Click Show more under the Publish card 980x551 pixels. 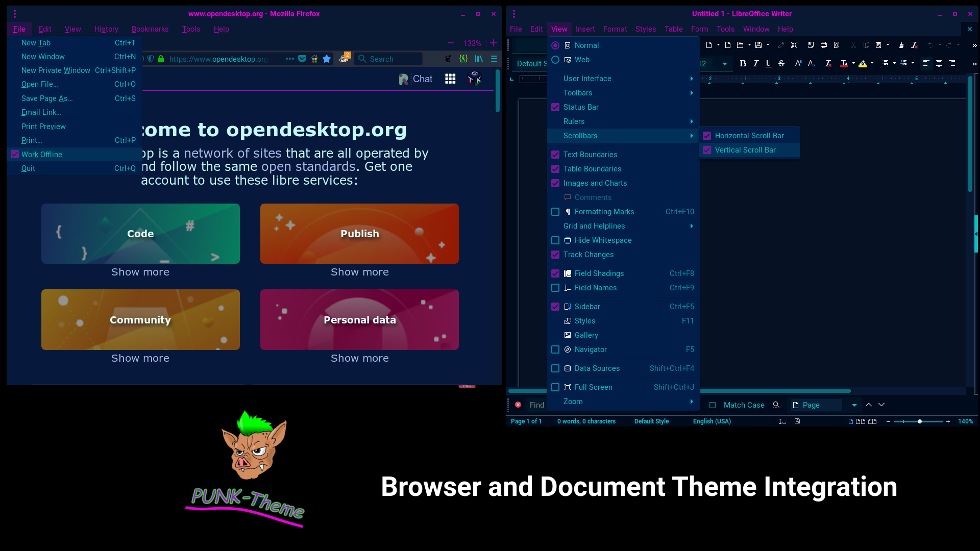point(360,272)
